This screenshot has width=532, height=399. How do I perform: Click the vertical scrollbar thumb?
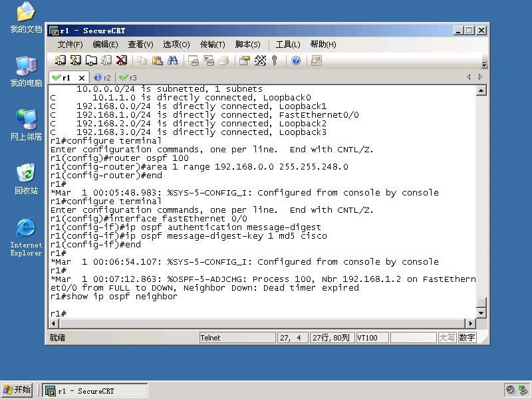tap(481, 302)
